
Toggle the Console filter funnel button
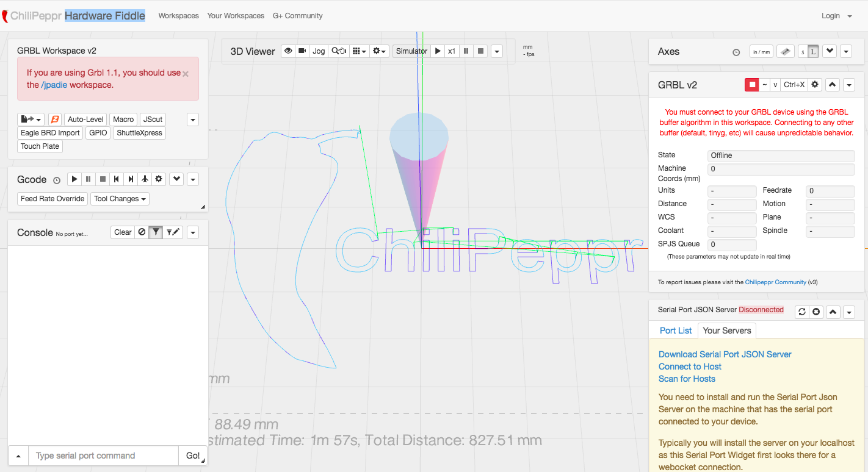click(156, 232)
